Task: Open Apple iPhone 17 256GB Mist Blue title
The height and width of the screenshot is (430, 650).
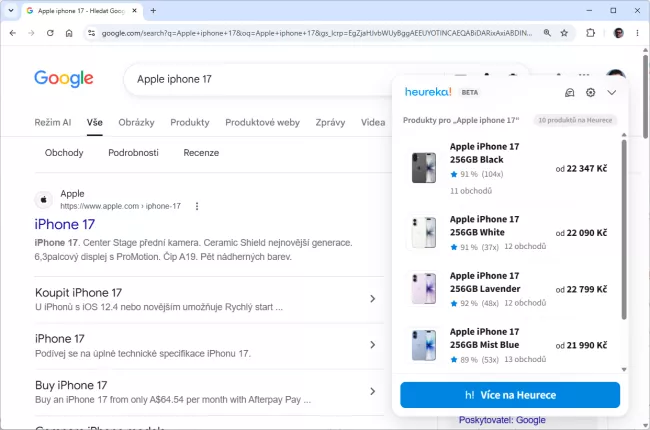Action: point(485,338)
